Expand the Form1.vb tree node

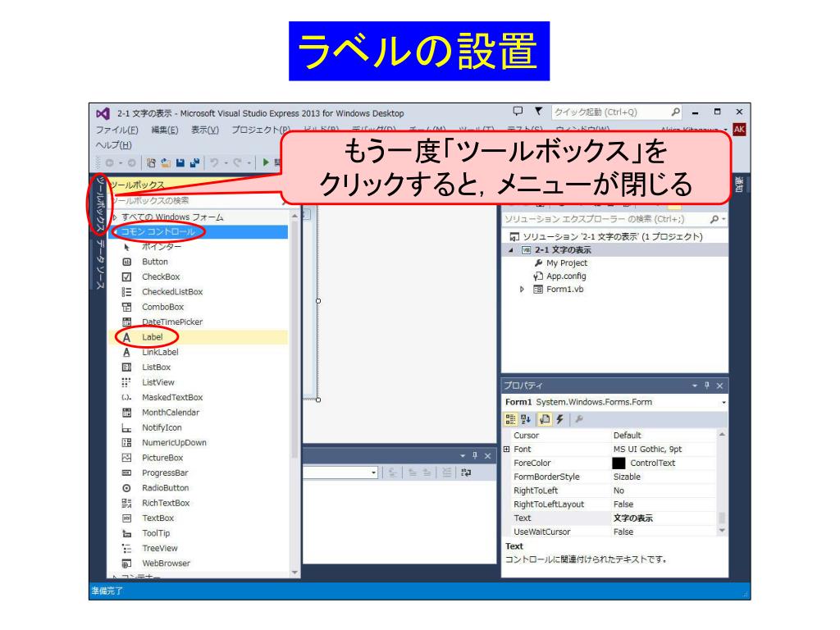523,290
